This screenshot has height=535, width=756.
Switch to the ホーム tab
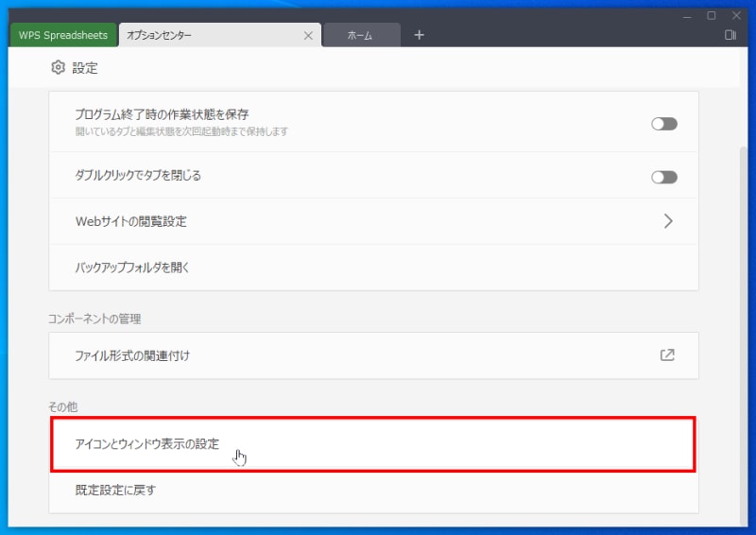(362, 35)
